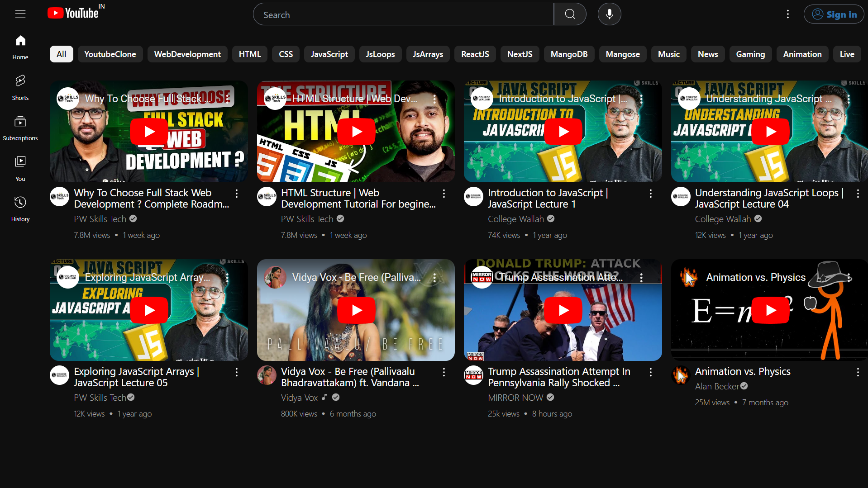868x488 pixels.
Task: Open the settings three-dot menu in header
Action: click(x=787, y=14)
